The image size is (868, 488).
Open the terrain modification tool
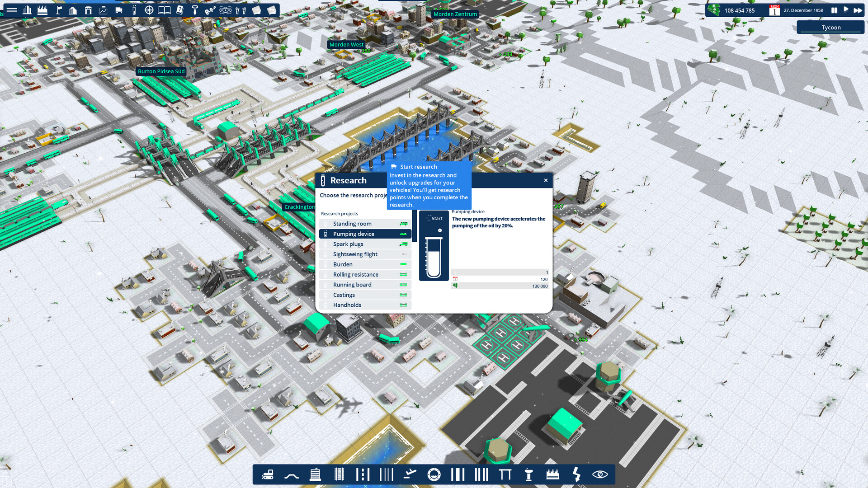point(292,475)
